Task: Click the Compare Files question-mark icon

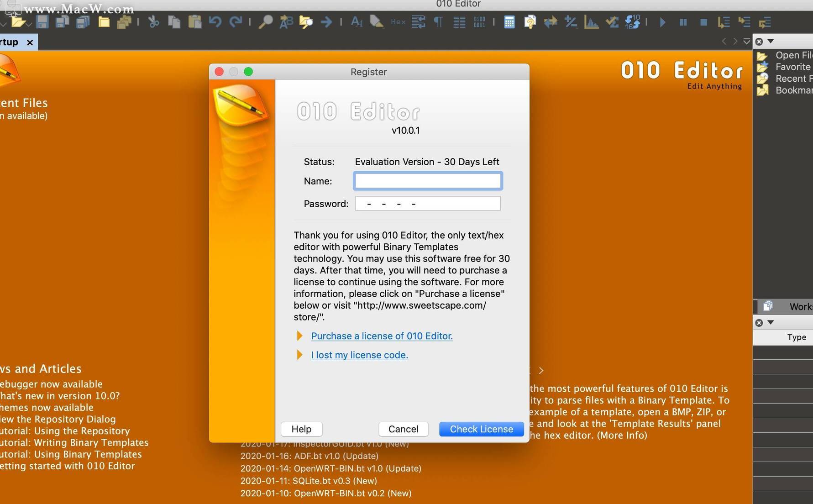Action: point(530,21)
